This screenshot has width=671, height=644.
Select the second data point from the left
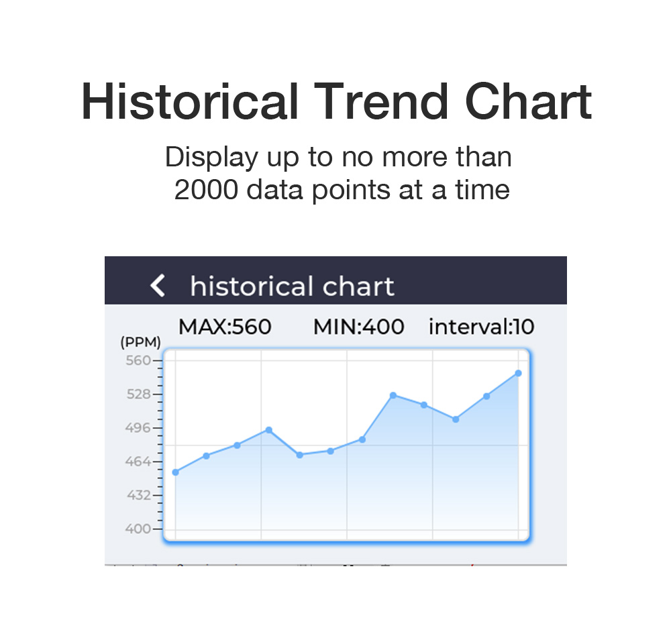tap(206, 455)
